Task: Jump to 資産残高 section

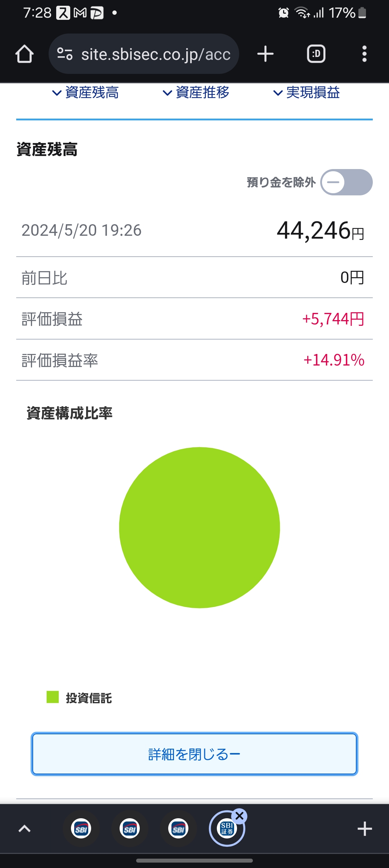Action: 86,93
